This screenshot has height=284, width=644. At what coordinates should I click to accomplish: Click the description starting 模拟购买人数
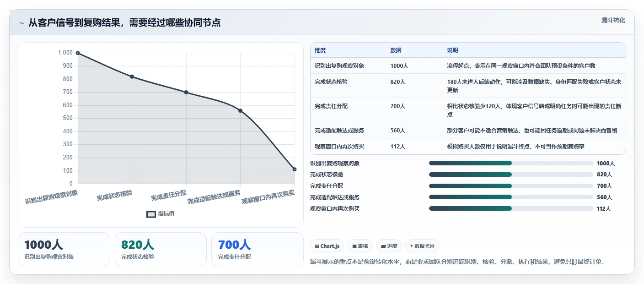515,147
